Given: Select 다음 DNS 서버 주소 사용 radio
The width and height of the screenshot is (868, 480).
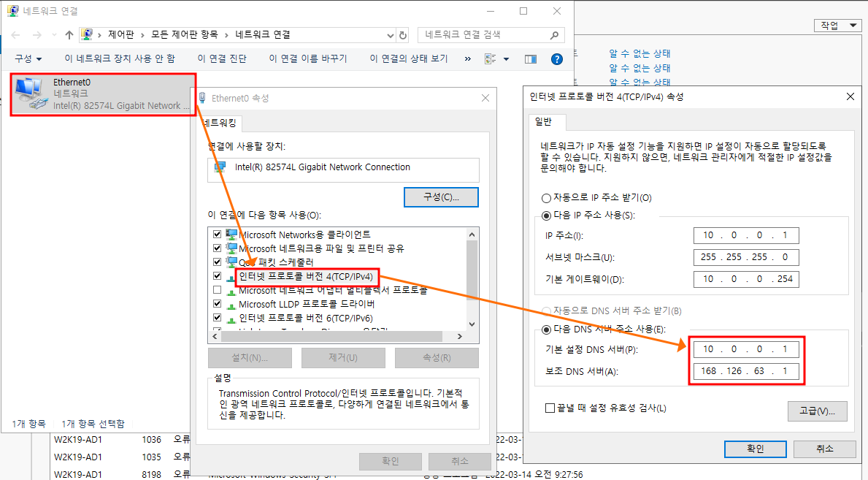Looking at the screenshot, I should pyautogui.click(x=546, y=329).
